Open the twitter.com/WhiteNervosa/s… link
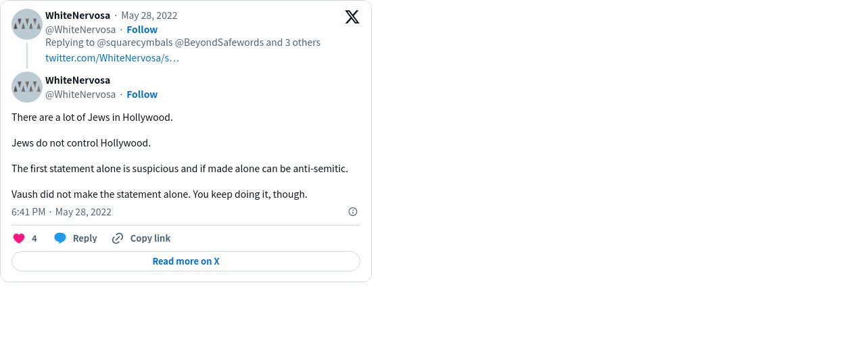The height and width of the screenshot is (347, 868). point(112,58)
